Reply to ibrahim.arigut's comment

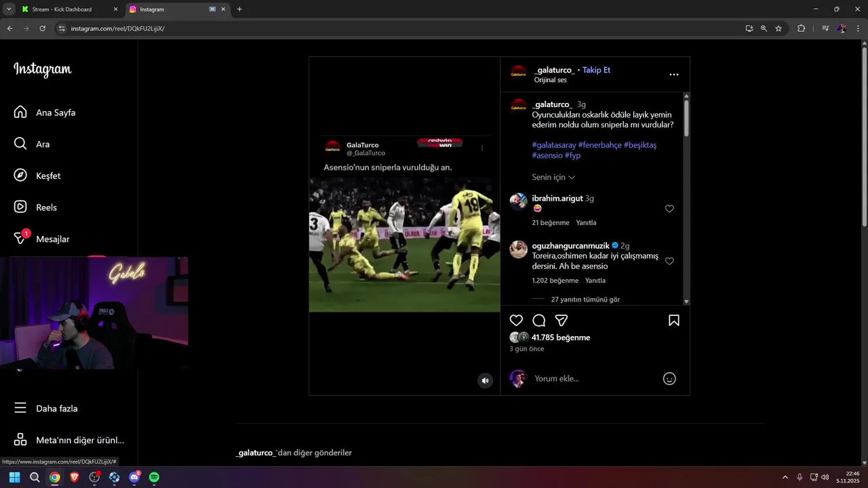click(x=586, y=222)
